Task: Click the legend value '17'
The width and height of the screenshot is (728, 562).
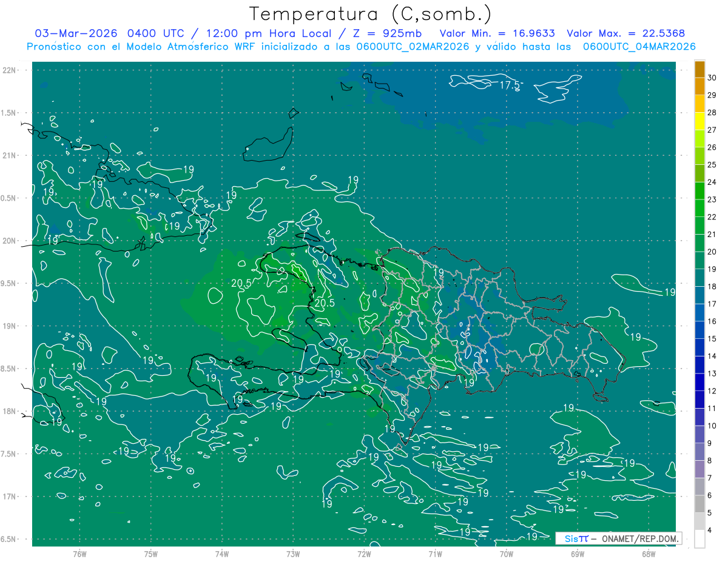Action: pos(712,304)
